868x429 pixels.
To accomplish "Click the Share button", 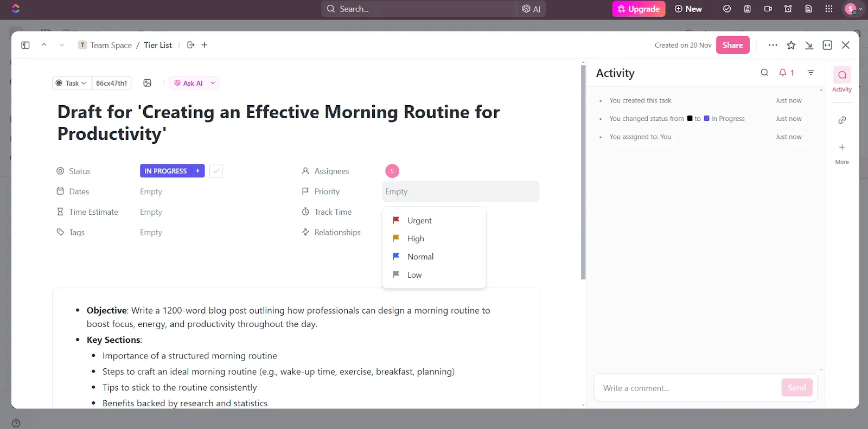I will tap(732, 45).
